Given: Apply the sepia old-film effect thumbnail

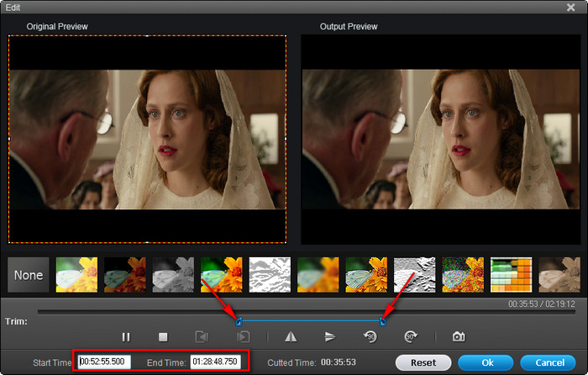Looking at the screenshot, I should 559,275.
